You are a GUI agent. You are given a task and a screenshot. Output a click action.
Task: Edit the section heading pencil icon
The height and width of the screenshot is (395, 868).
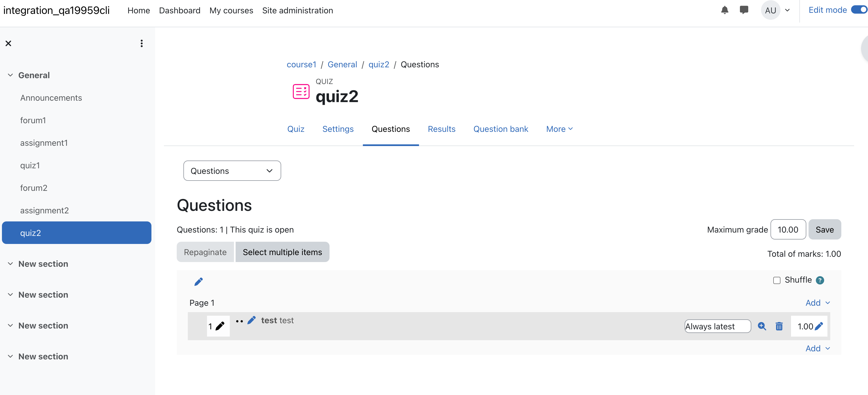(x=198, y=281)
